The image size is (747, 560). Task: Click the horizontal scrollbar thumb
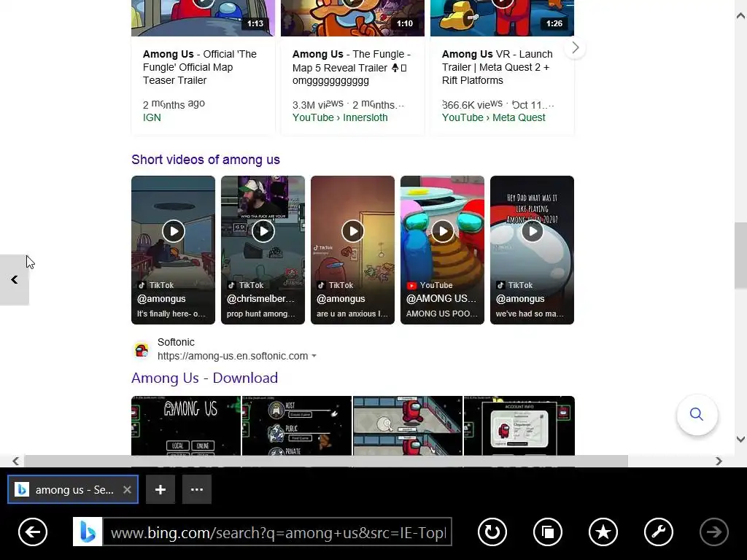coord(326,461)
